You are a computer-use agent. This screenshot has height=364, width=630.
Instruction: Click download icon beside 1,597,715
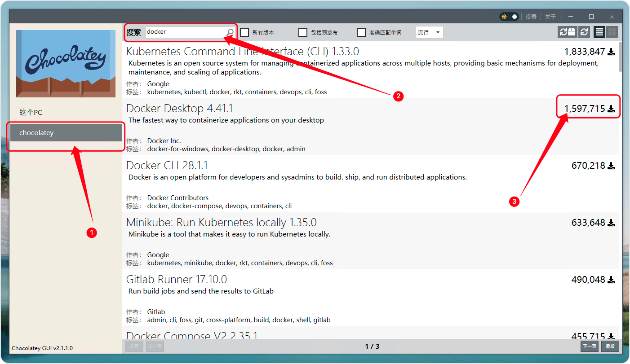tap(611, 109)
